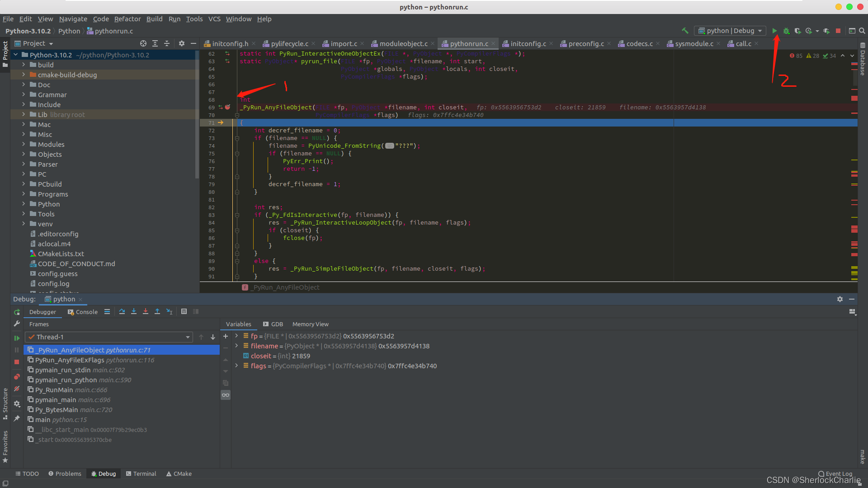Expand the flags variable tree node
This screenshot has width=868, height=488.
tap(236, 365)
